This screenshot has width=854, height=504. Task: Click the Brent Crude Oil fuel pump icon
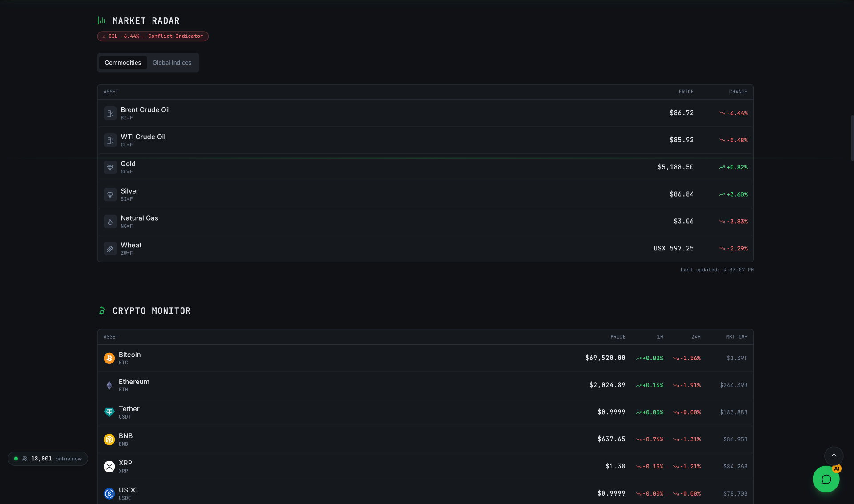pyautogui.click(x=110, y=113)
